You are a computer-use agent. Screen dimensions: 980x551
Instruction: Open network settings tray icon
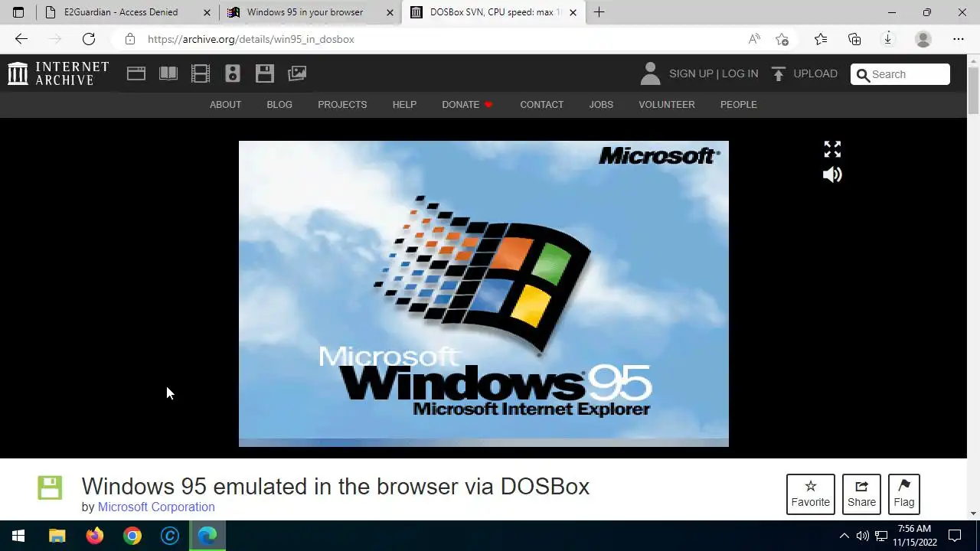(x=881, y=536)
